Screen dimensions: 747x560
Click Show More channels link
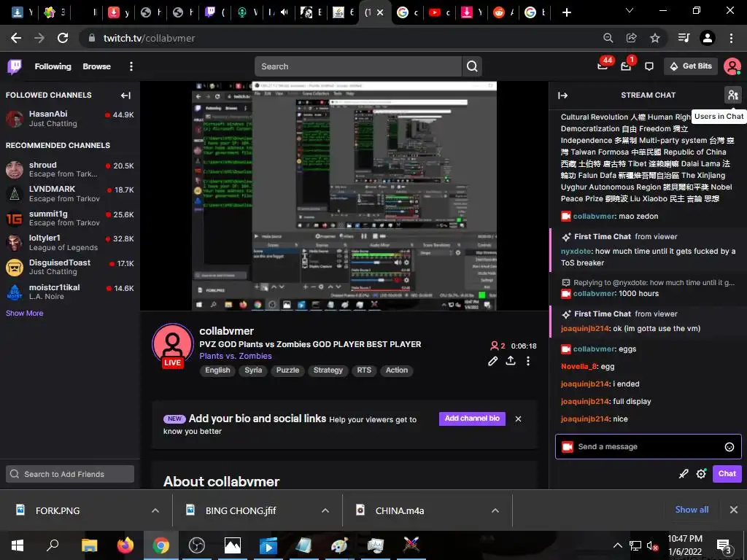click(24, 314)
